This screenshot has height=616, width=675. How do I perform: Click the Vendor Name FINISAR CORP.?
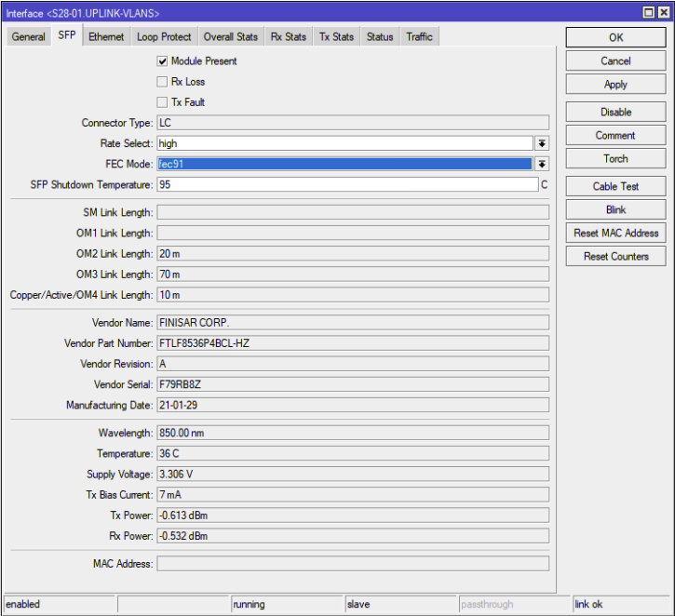(353, 323)
